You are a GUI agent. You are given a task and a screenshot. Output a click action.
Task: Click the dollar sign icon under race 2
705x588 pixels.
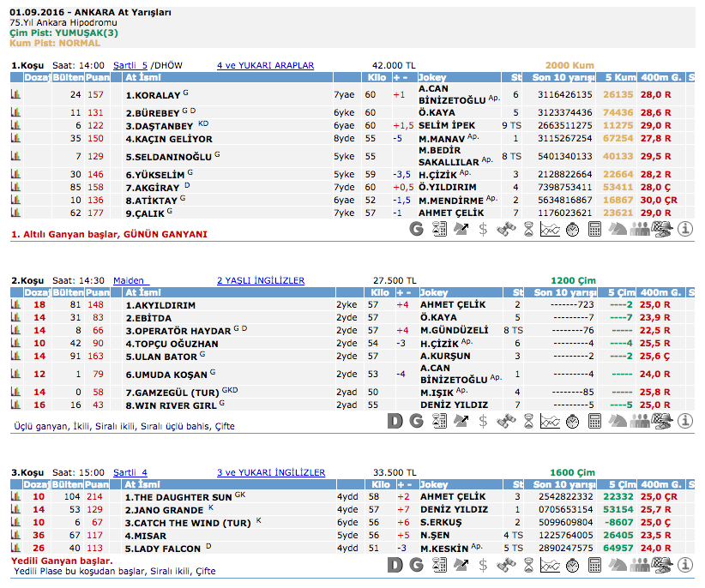click(x=484, y=421)
